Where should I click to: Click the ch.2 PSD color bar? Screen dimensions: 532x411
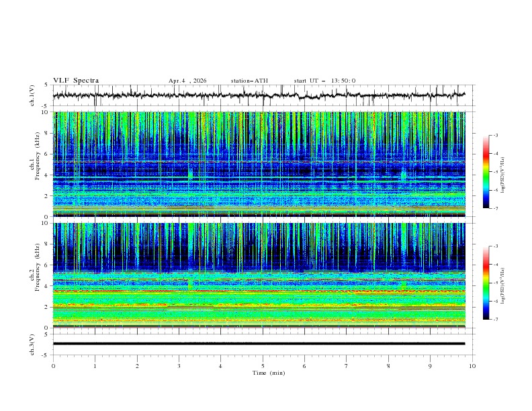click(486, 283)
